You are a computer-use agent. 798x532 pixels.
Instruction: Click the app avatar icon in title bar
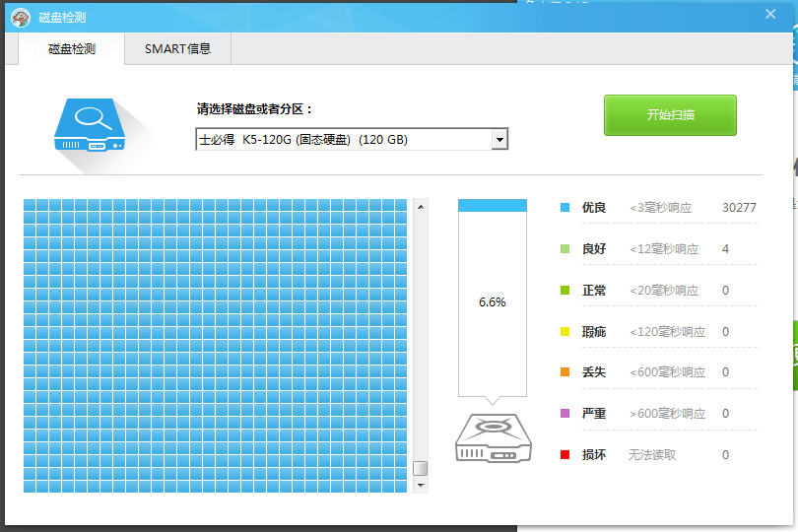click(21, 17)
